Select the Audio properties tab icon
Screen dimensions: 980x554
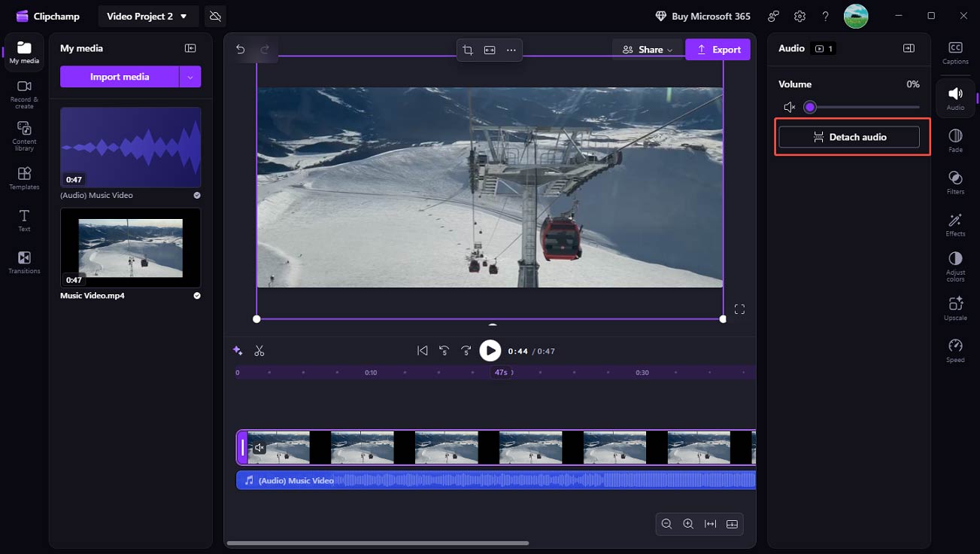click(x=955, y=98)
